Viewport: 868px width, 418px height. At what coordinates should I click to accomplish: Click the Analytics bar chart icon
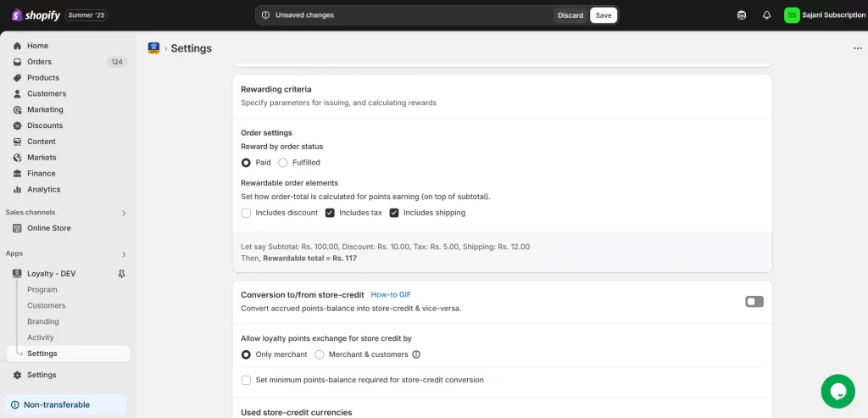click(17, 189)
